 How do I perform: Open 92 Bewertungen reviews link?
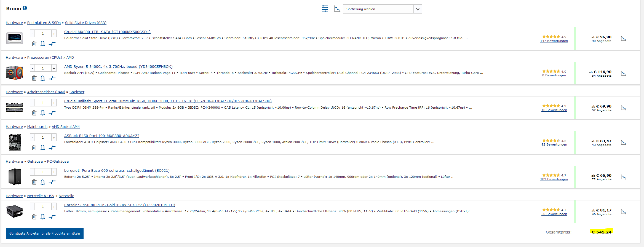554,144
